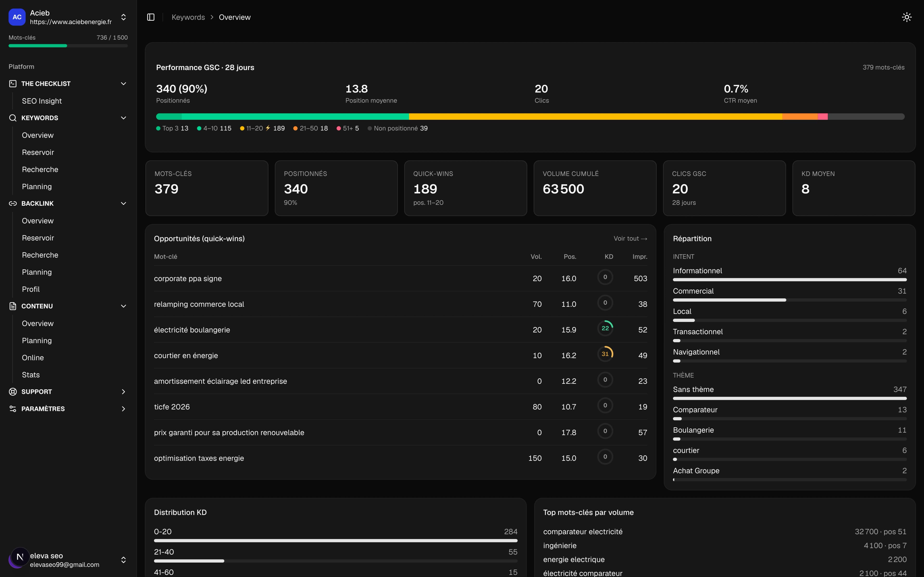The width and height of the screenshot is (924, 577).
Task: Click the KD gauge for relamping commerce local
Action: [605, 303]
